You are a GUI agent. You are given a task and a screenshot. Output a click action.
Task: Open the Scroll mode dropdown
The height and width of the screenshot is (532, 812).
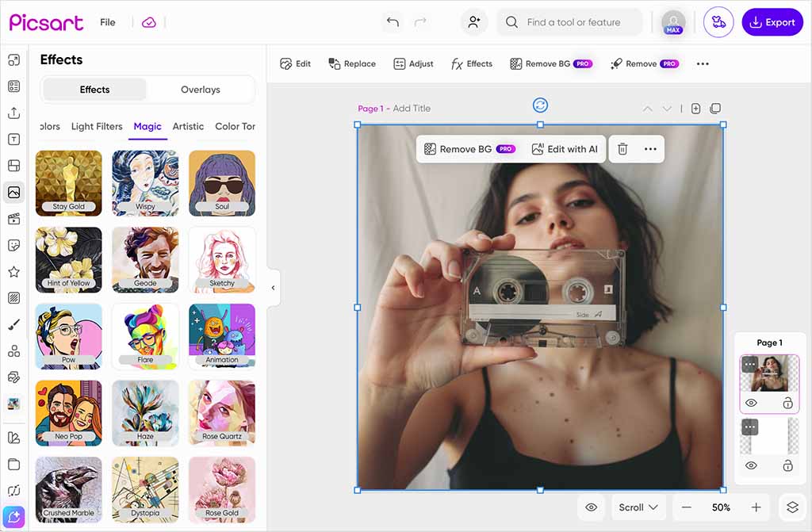[x=638, y=507]
